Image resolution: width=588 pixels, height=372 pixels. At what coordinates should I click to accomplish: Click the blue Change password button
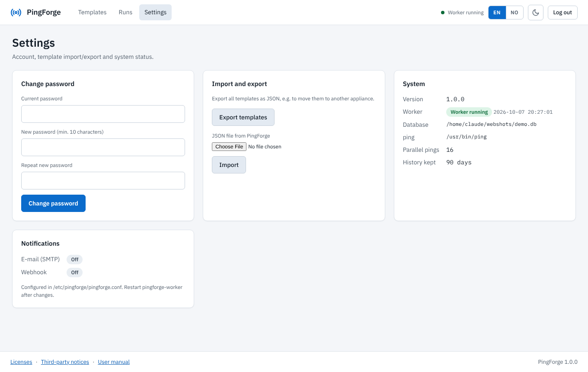coord(53,203)
